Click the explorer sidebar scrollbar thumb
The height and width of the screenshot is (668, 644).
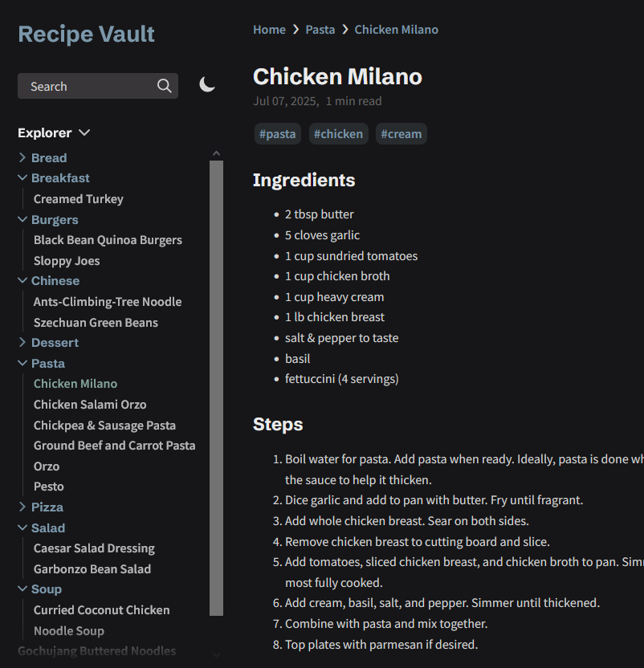[216, 385]
